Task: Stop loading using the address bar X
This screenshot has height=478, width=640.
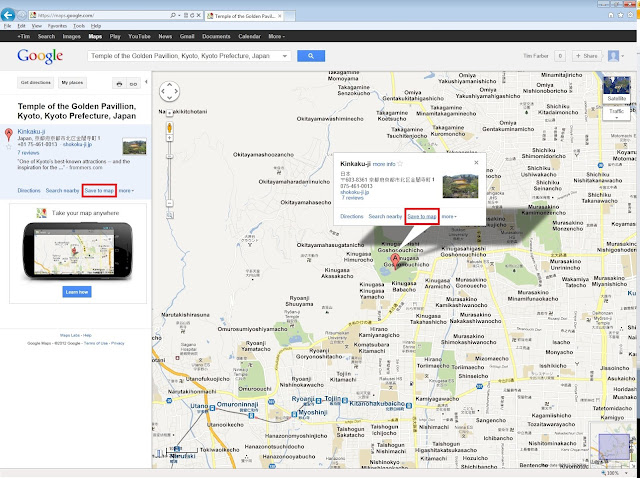Action: [199, 15]
